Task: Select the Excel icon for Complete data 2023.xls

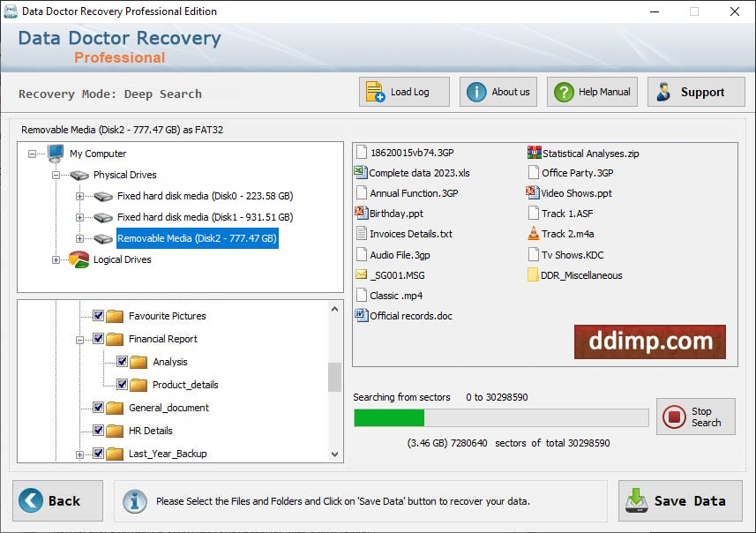Action: 361,174
